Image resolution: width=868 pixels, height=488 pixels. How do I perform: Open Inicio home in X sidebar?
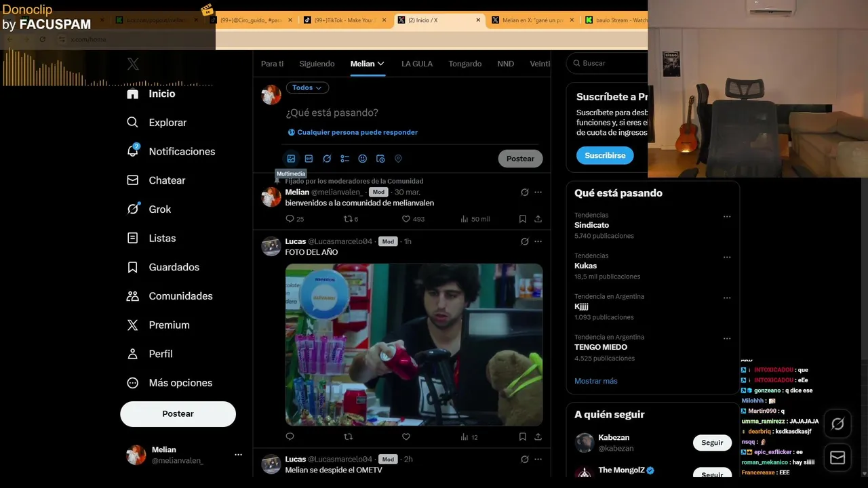(151, 94)
